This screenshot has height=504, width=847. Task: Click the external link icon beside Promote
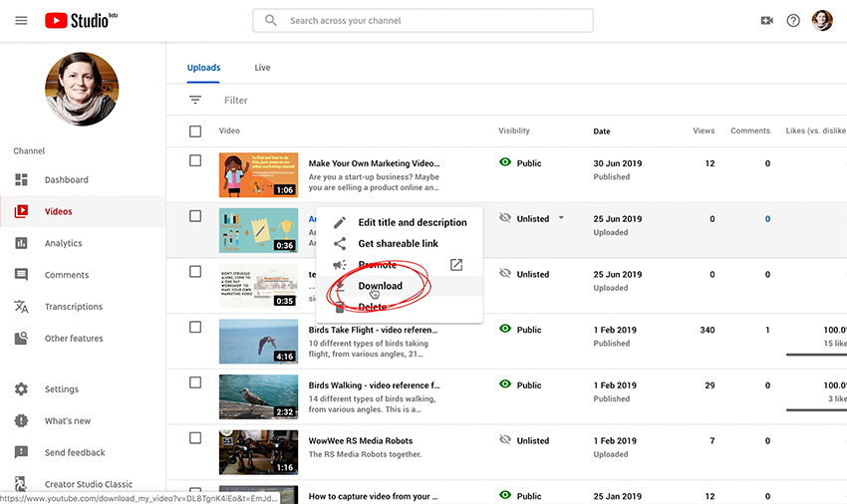(x=456, y=265)
